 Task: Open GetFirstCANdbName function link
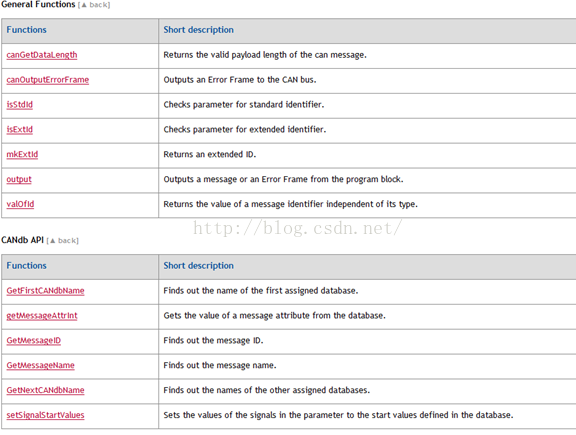(45, 291)
